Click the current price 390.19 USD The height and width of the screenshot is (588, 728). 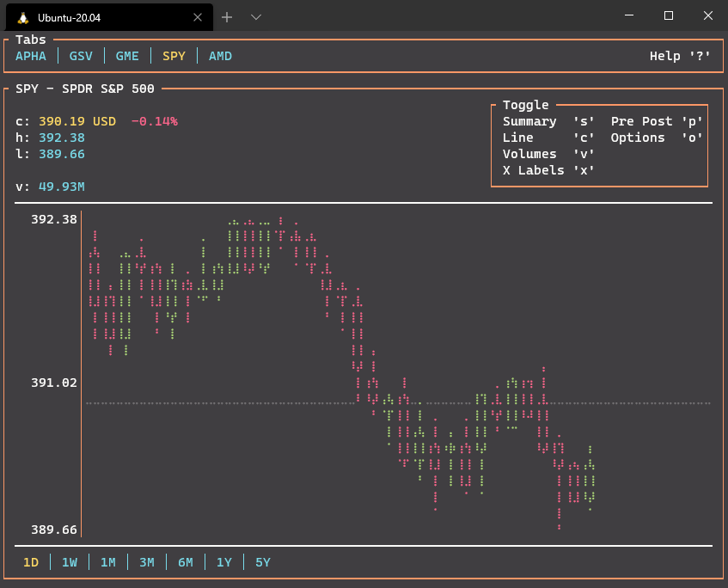[77, 121]
